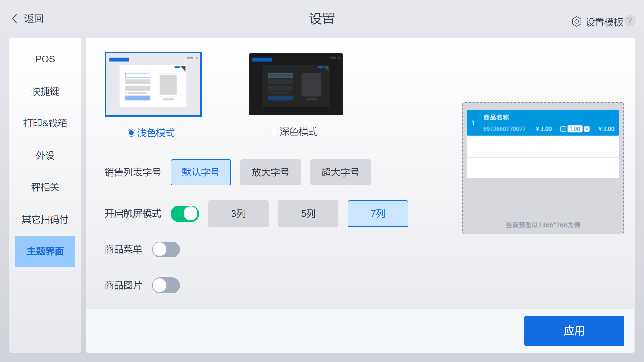Switch to 快捷键 tab
The height and width of the screenshot is (362, 644).
pos(45,91)
